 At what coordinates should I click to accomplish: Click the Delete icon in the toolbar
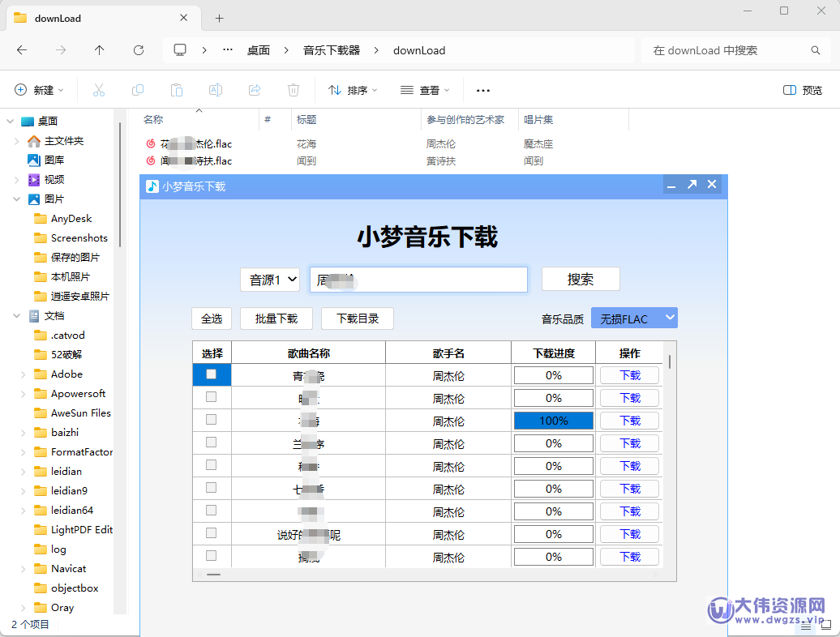point(294,90)
